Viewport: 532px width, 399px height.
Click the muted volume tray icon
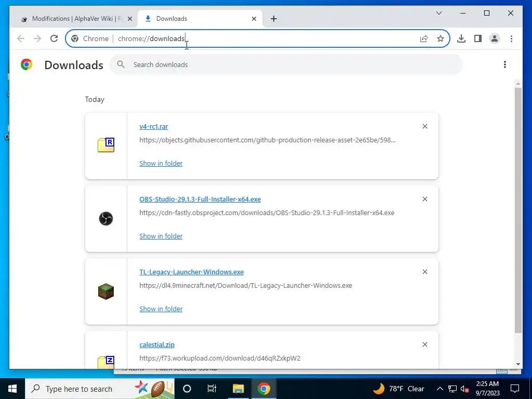465,389
